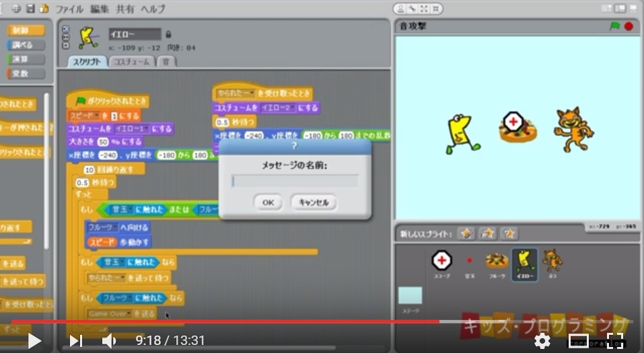Screen dimensions: 644x353
Task: Click OK in the message name dialog
Action: pos(268,202)
